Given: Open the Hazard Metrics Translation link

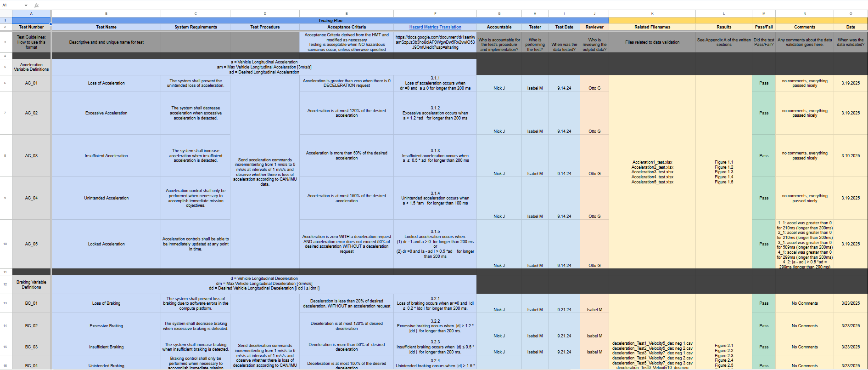Looking at the screenshot, I should [435, 27].
